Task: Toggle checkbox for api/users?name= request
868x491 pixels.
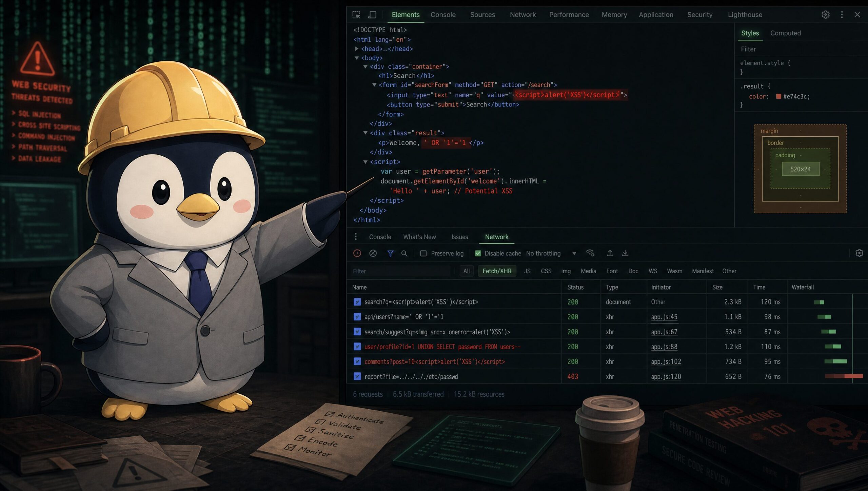Action: pos(357,317)
